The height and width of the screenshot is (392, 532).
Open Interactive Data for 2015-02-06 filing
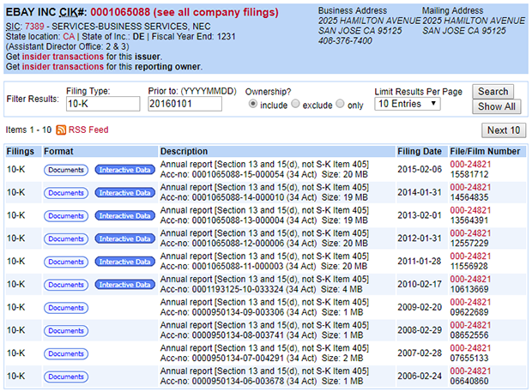pos(125,170)
